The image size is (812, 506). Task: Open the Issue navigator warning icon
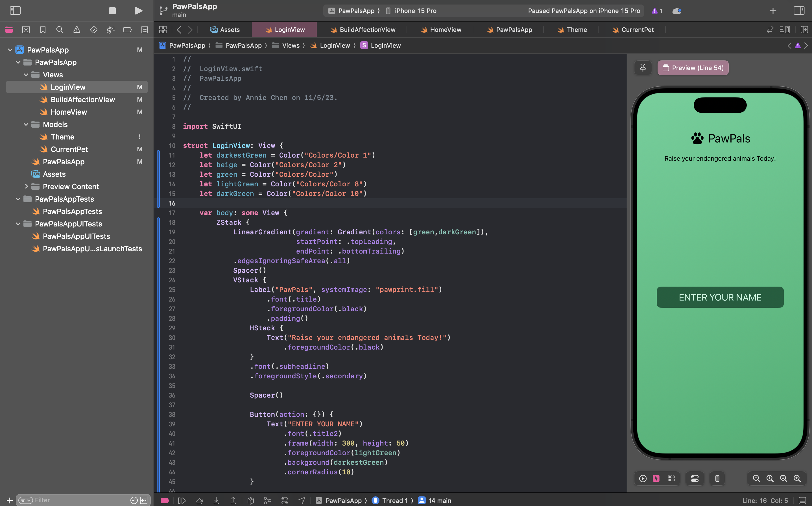click(x=77, y=30)
